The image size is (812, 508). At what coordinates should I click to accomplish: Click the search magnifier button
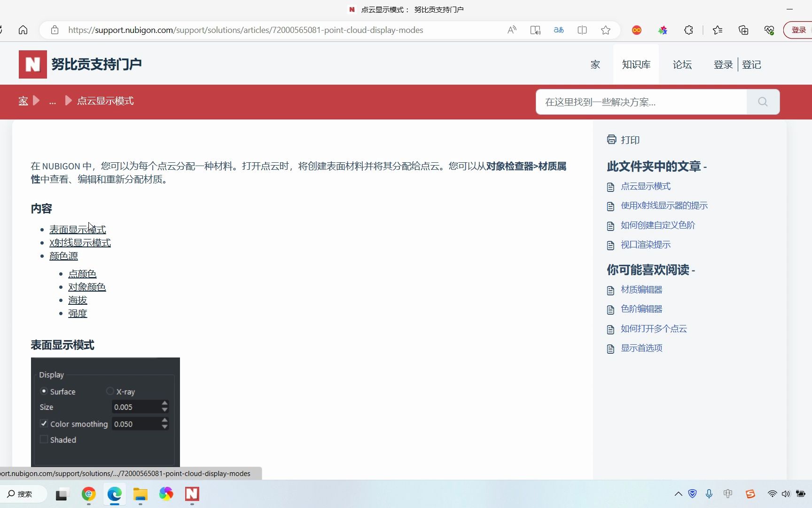coord(763,102)
